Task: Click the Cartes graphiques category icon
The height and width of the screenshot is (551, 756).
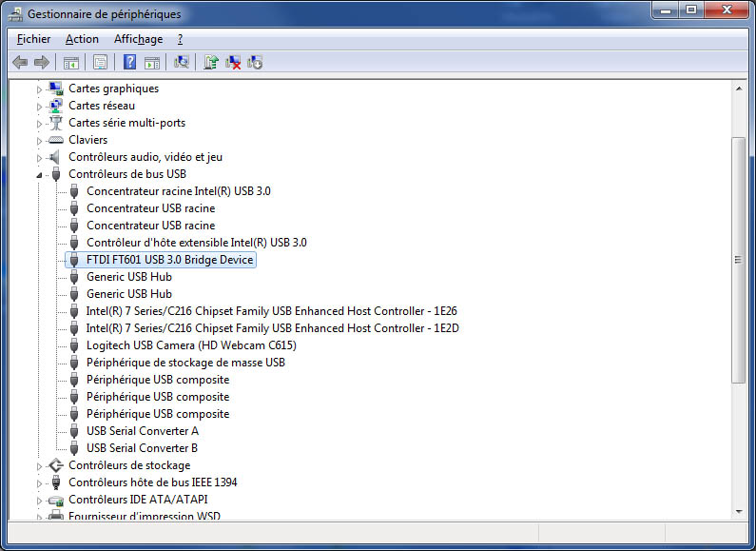Action: pyautogui.click(x=56, y=89)
